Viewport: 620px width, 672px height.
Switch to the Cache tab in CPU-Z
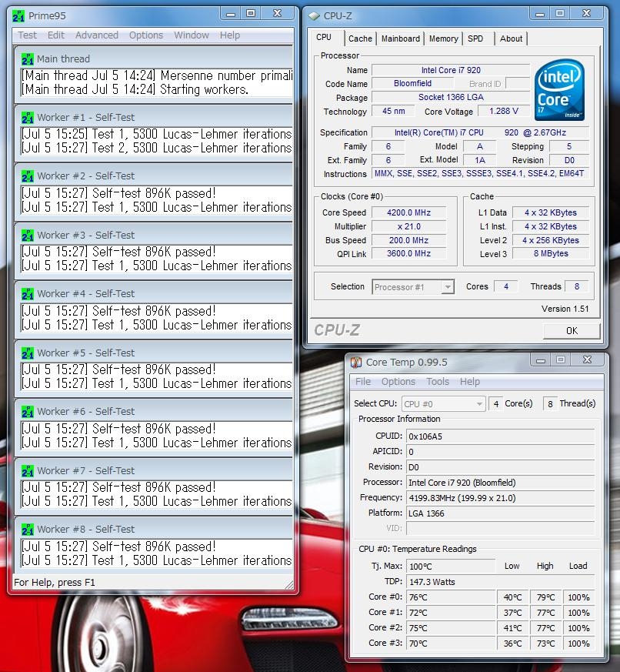360,38
